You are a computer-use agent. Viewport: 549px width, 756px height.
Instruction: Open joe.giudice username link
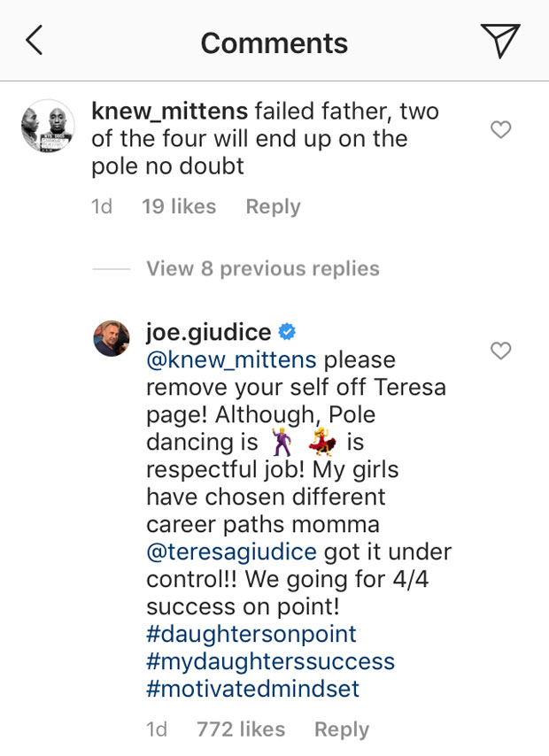pos(209,332)
